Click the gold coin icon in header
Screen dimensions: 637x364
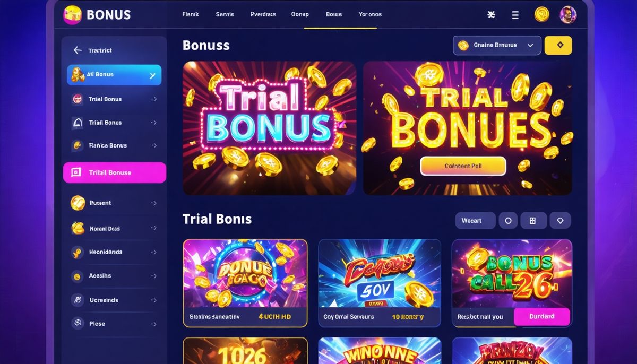click(542, 14)
